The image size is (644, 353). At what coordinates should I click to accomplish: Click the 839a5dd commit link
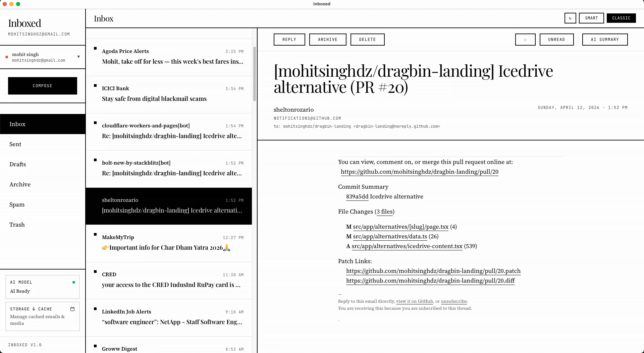(357, 197)
